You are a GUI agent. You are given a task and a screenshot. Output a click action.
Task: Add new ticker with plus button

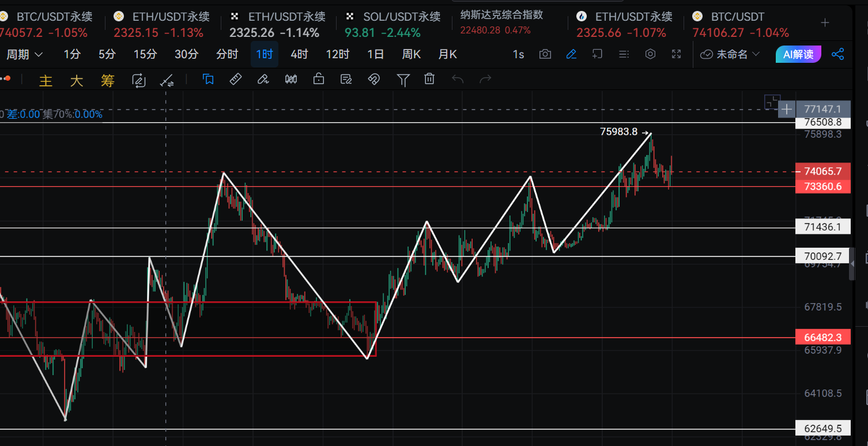825,22
